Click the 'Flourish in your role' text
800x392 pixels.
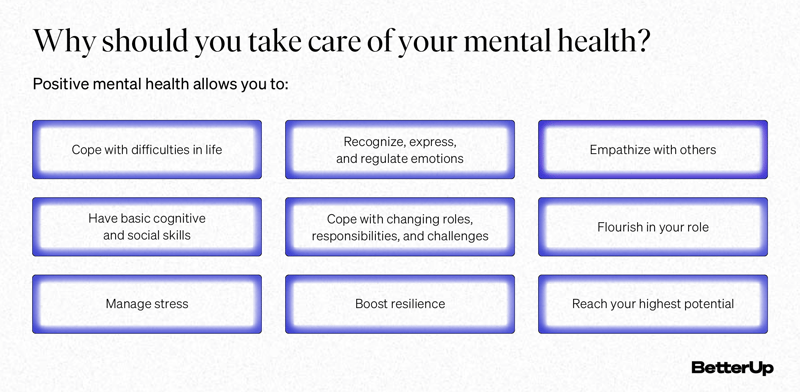(x=653, y=227)
